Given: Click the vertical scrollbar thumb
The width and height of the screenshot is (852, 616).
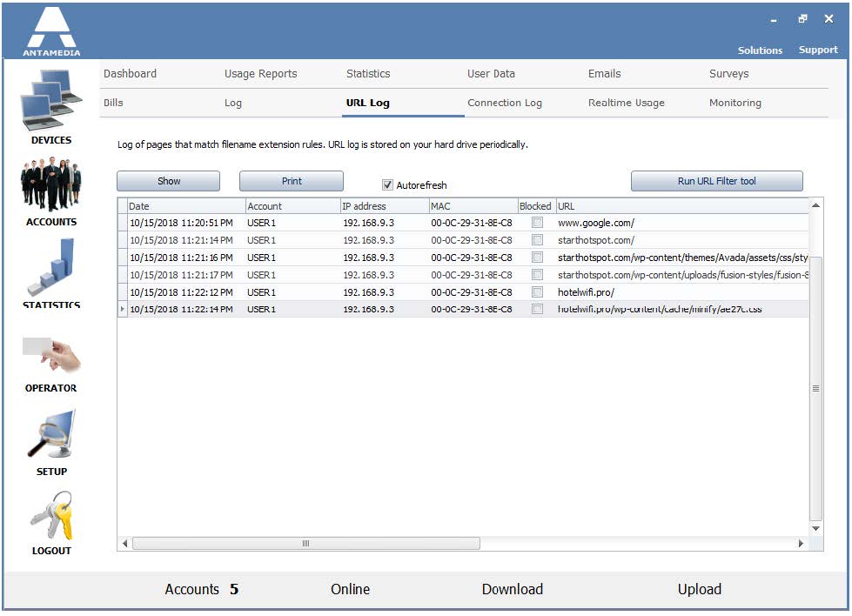Looking at the screenshot, I should [x=815, y=388].
